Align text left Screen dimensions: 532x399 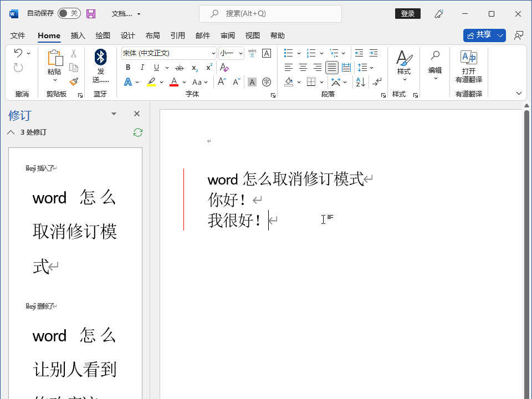point(288,68)
